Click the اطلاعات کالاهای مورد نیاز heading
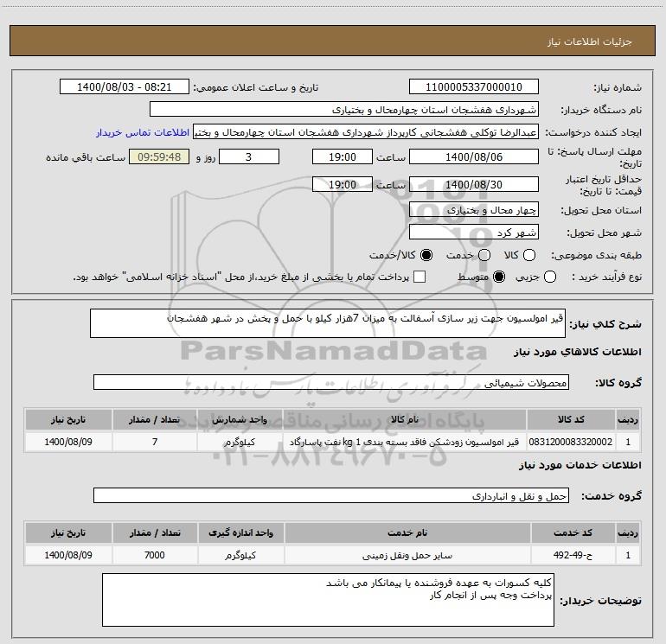666x644 pixels. (x=578, y=352)
